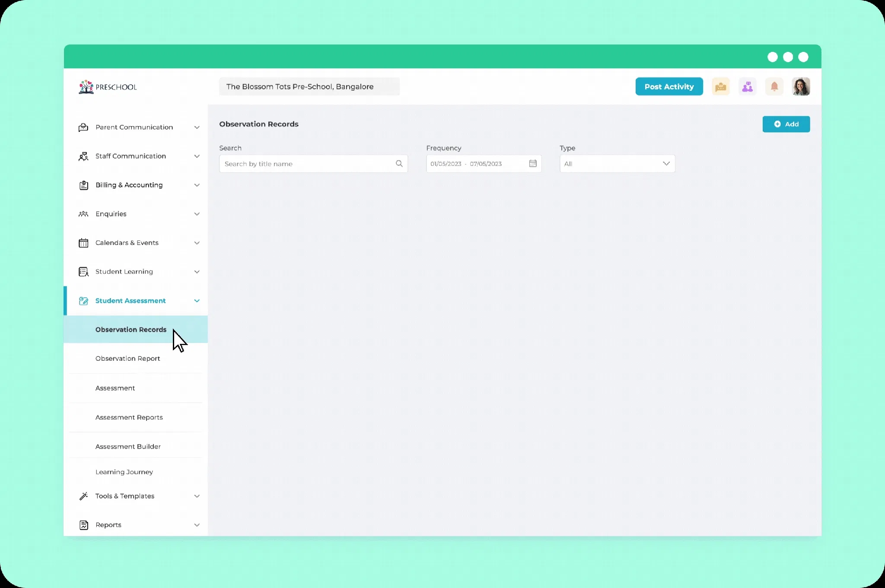Open Learning Journey from sidebar
885x588 pixels.
point(124,472)
